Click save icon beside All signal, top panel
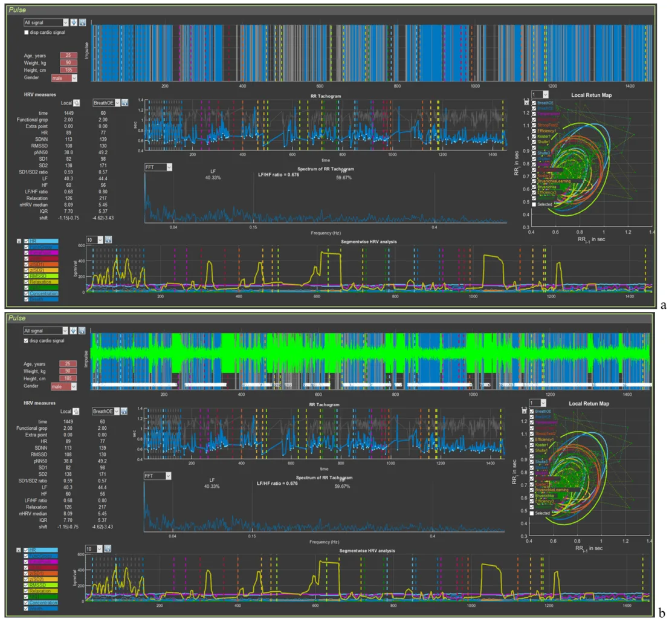The width and height of the screenshot is (672, 619). click(x=82, y=22)
